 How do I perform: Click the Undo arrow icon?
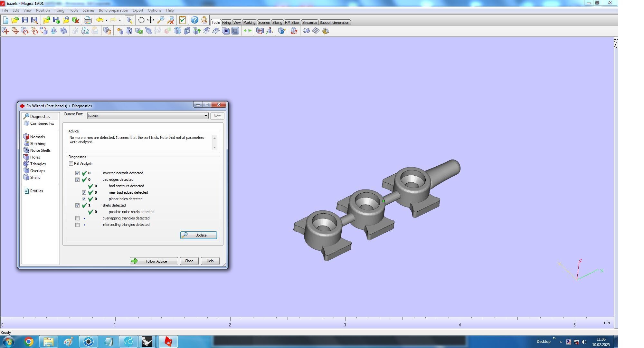tap(100, 20)
